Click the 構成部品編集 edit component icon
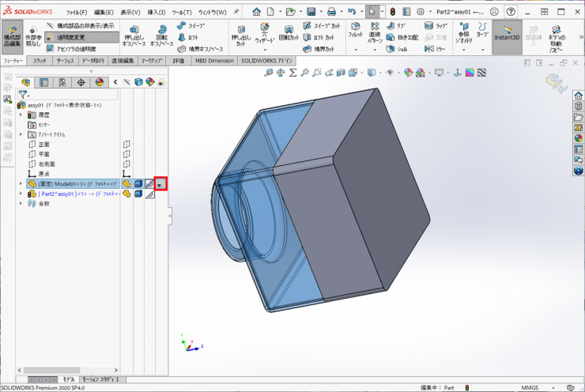Viewport: 585px width, 392px height. pyautogui.click(x=11, y=36)
